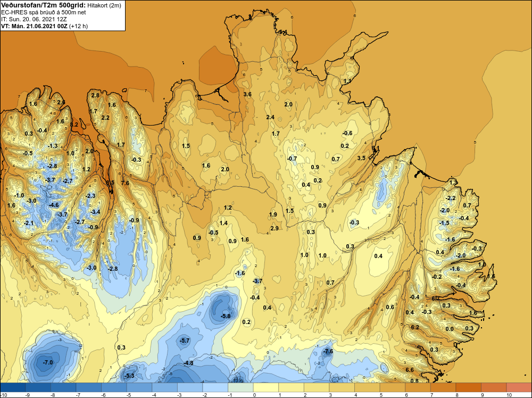Click the 6.6 temperature value

[410, 370]
